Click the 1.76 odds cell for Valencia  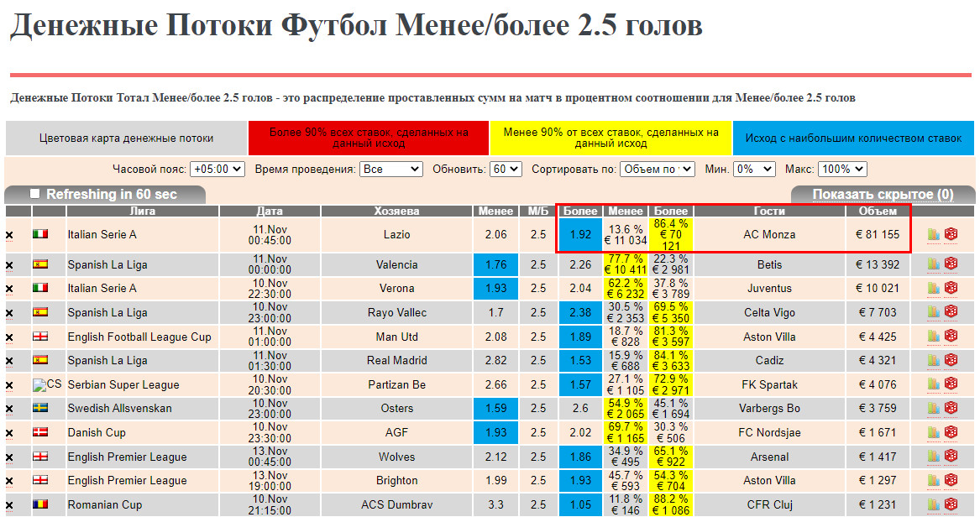tap(495, 264)
